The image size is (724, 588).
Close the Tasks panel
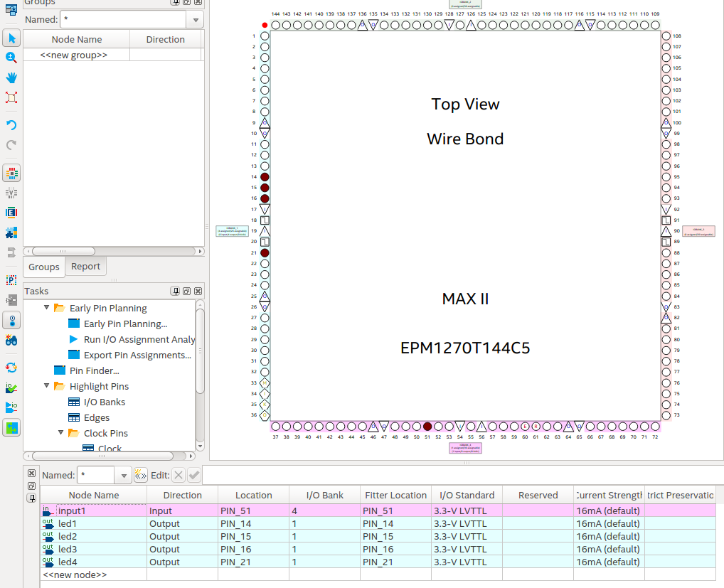point(198,292)
